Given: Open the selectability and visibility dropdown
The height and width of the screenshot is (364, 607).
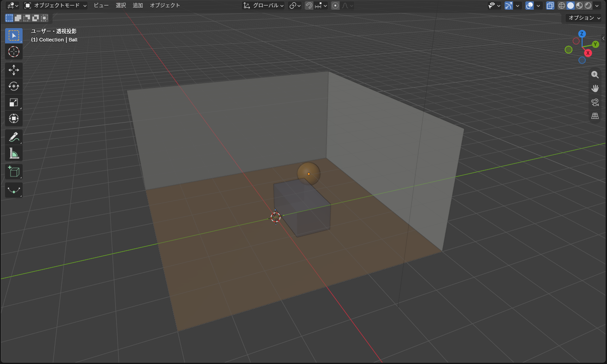Looking at the screenshot, I should 494,6.
